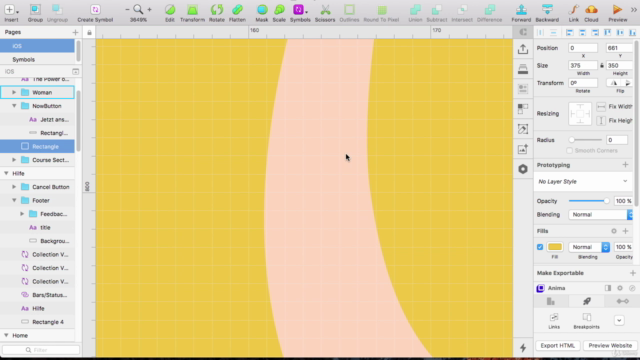Viewport: 640px width, 360px height.
Task: Click the export upload icon in side strip
Action: [x=523, y=49]
